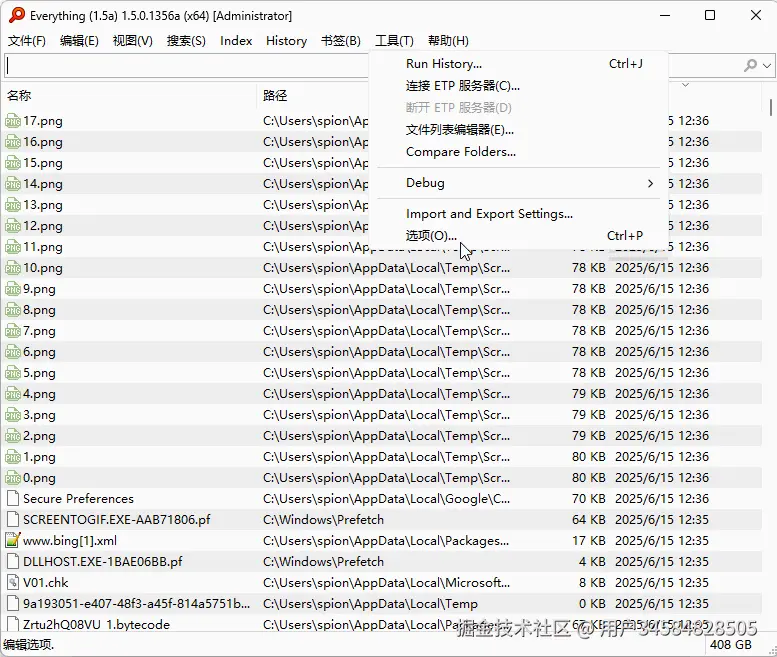Click the PNG icon for 7.png

coord(12,331)
